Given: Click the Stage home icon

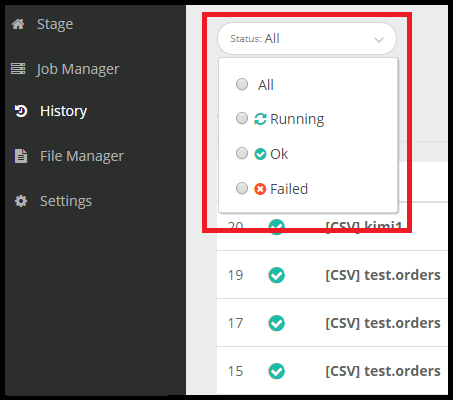Looking at the screenshot, I should tap(18, 24).
